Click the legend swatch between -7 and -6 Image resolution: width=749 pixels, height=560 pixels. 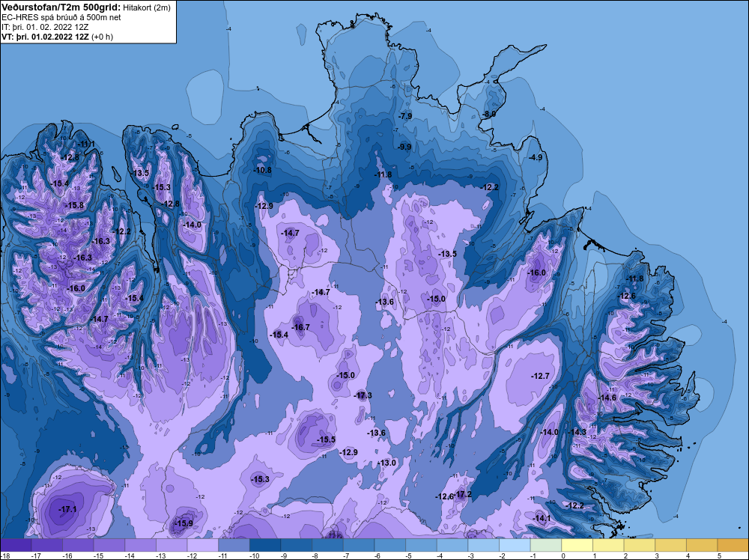click(x=359, y=545)
